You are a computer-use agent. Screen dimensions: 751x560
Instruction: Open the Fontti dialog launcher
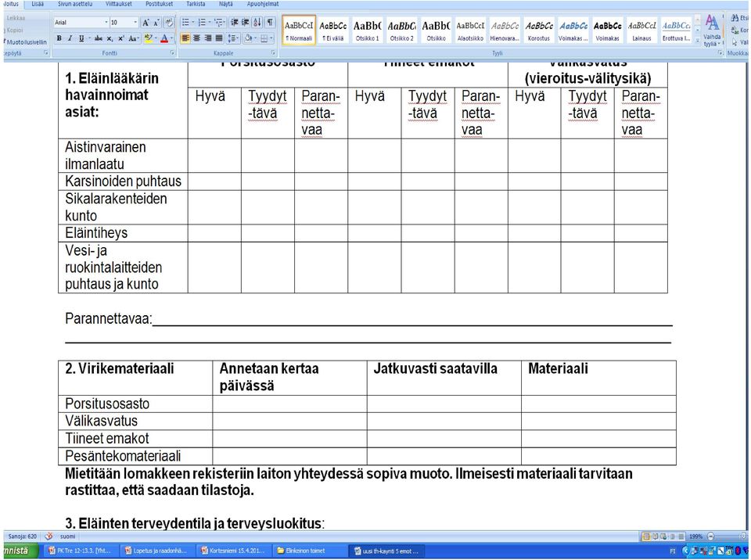(172, 53)
